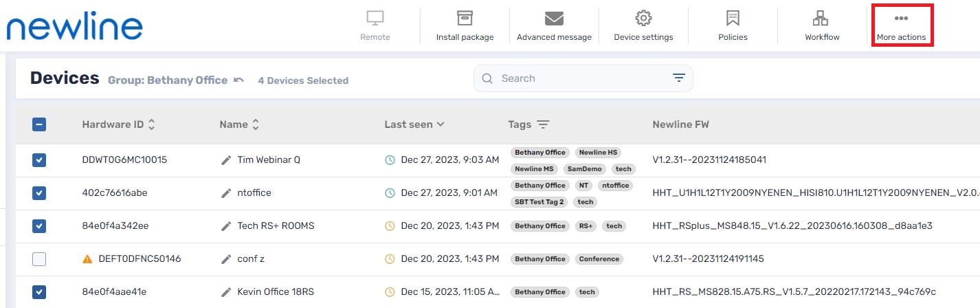
Task: Click Group: Bethany Office label
Action: pyautogui.click(x=168, y=80)
